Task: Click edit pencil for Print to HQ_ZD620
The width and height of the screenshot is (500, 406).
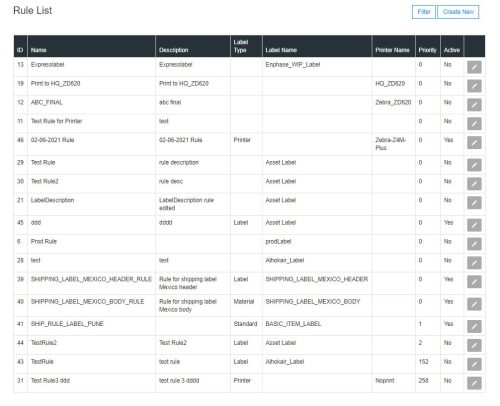Action: point(474,86)
